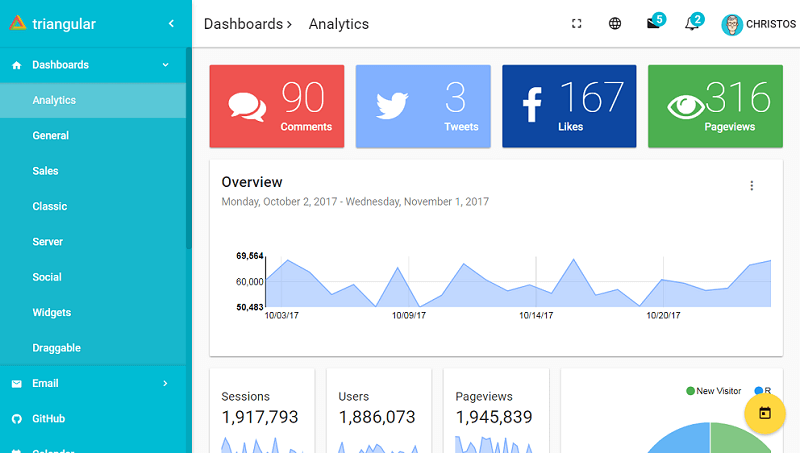Click the Christos user avatar
The image size is (800, 453).
(x=732, y=24)
